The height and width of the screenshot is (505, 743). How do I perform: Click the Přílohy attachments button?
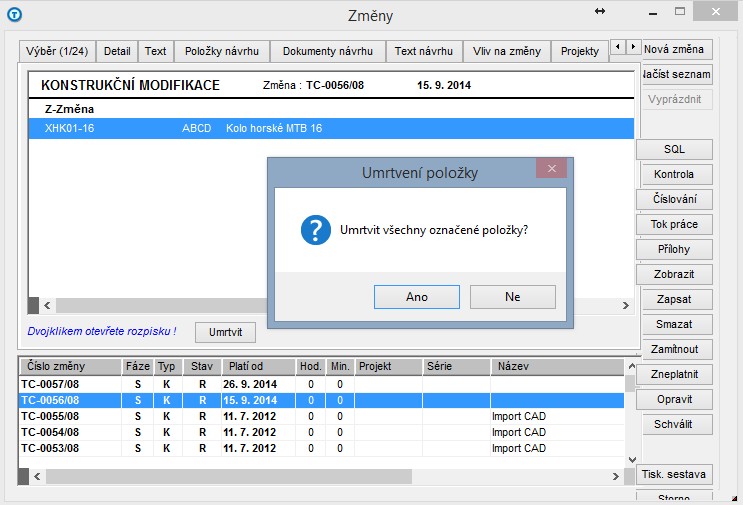[674, 249]
